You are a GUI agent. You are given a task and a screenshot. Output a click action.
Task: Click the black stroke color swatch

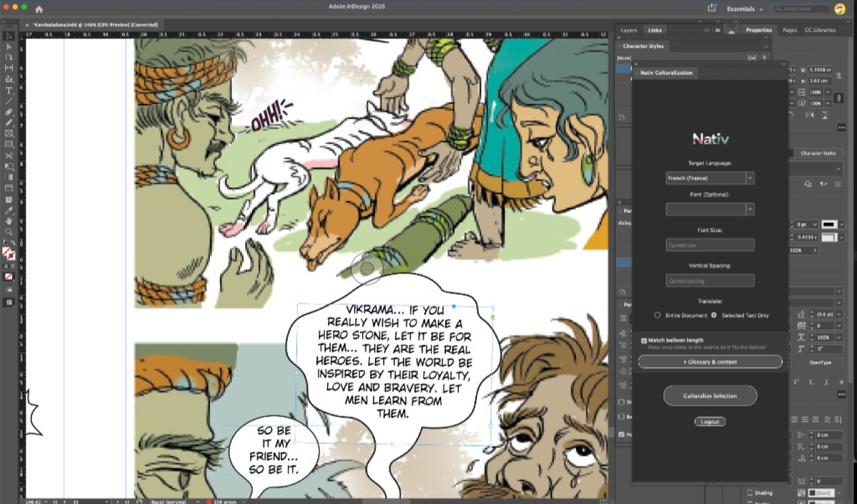click(x=830, y=224)
